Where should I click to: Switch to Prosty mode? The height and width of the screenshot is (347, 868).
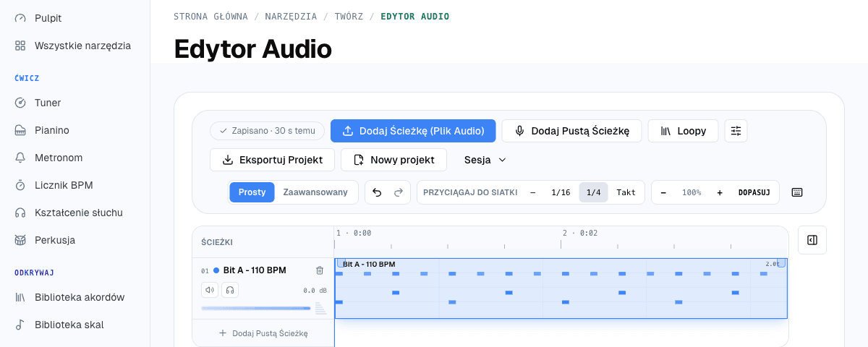point(252,192)
